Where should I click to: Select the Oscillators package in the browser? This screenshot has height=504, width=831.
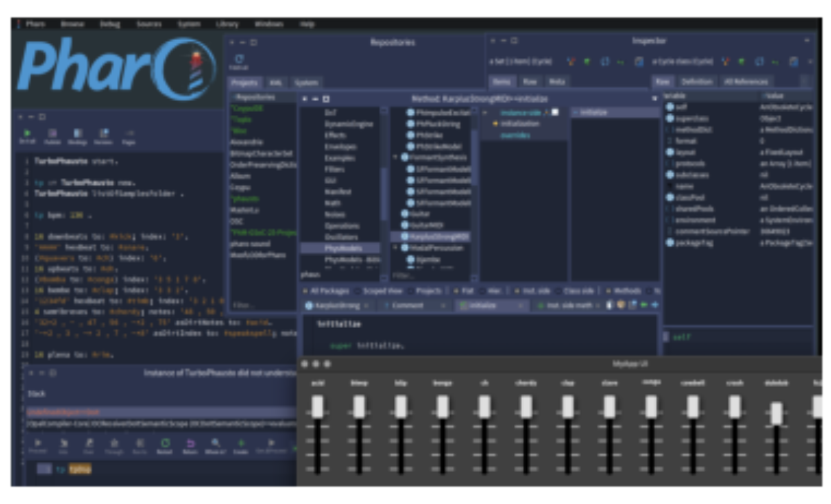341,236
